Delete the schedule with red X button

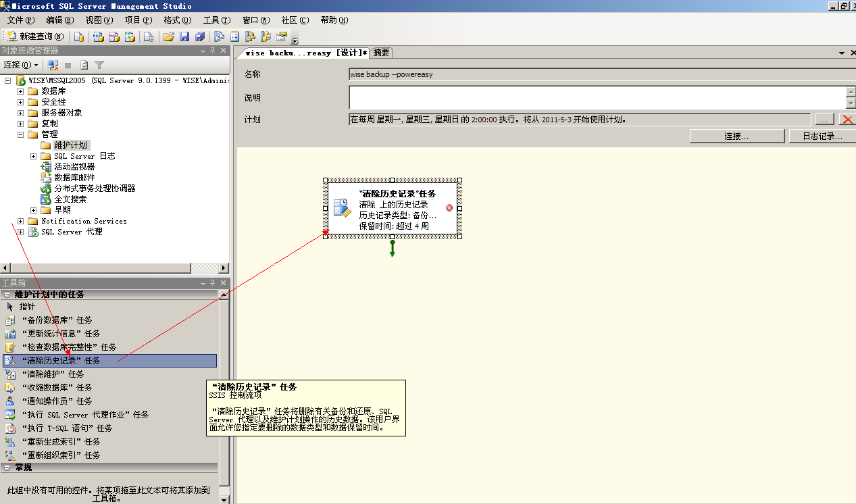(x=847, y=120)
